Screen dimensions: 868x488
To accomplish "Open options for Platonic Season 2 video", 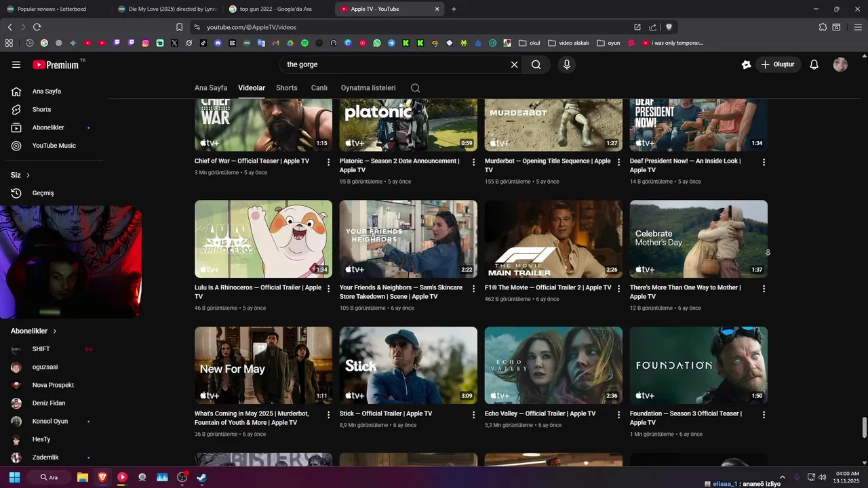I will tap(474, 162).
